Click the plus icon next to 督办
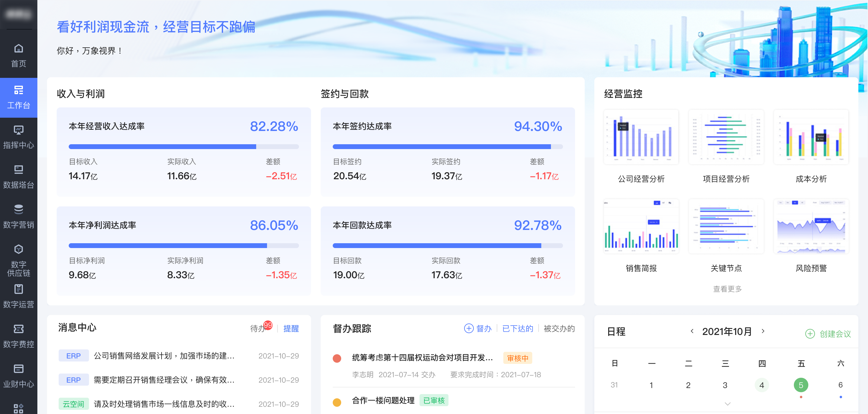 pos(469,328)
